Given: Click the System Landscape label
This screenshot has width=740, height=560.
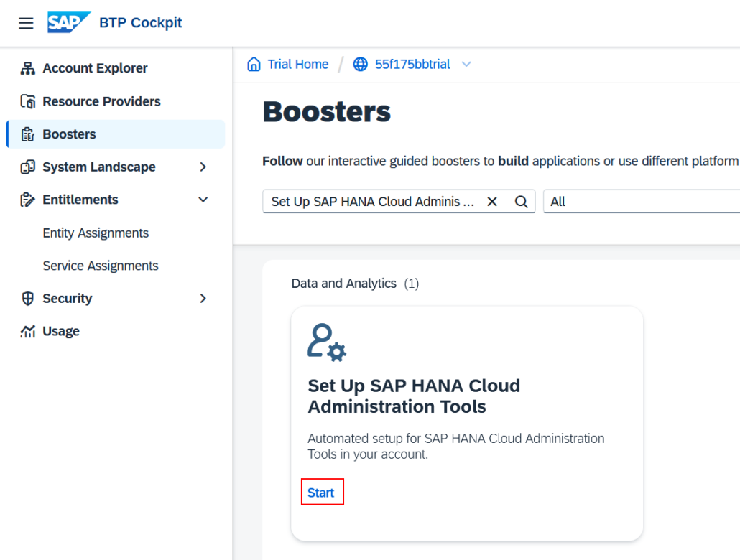Looking at the screenshot, I should click(x=99, y=167).
